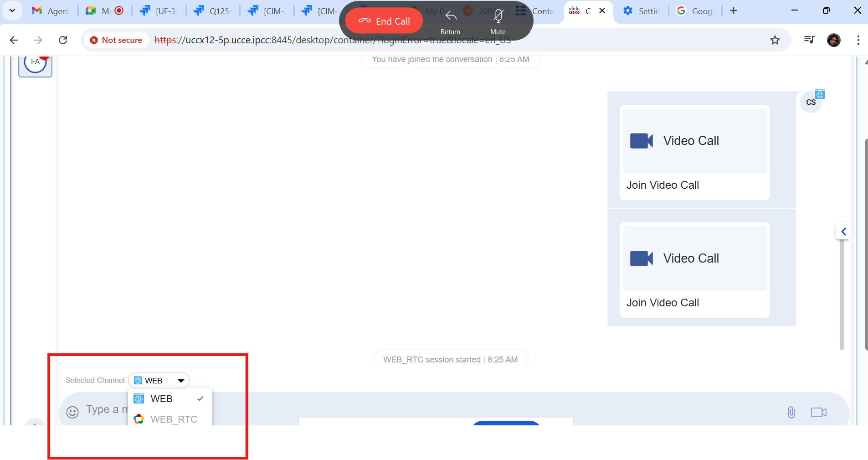The width and height of the screenshot is (868, 460).
Task: End the ongoing call
Action: point(384,21)
